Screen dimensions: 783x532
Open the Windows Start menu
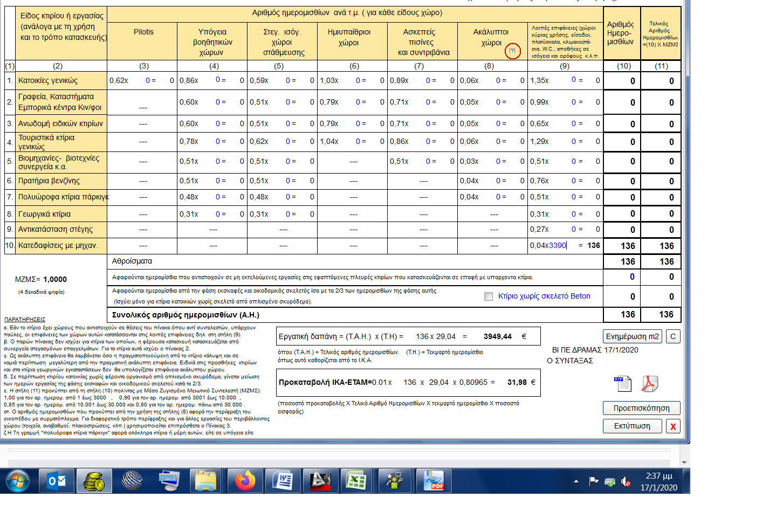coord(17,480)
